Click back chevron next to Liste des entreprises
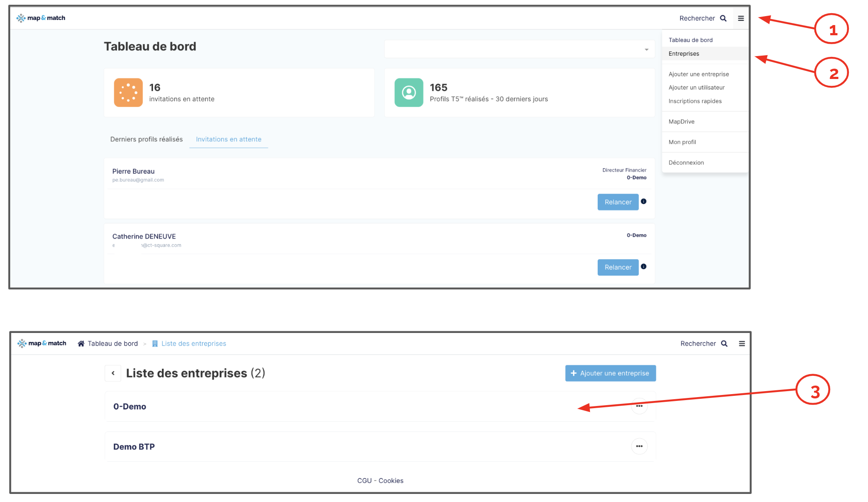 113,373
